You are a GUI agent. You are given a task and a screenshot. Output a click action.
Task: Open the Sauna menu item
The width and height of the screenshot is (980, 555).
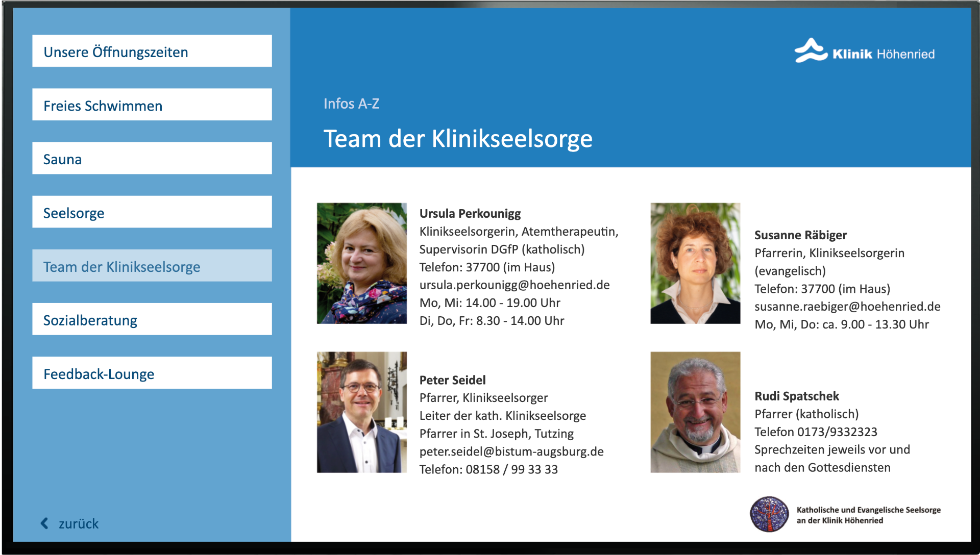pos(152,158)
